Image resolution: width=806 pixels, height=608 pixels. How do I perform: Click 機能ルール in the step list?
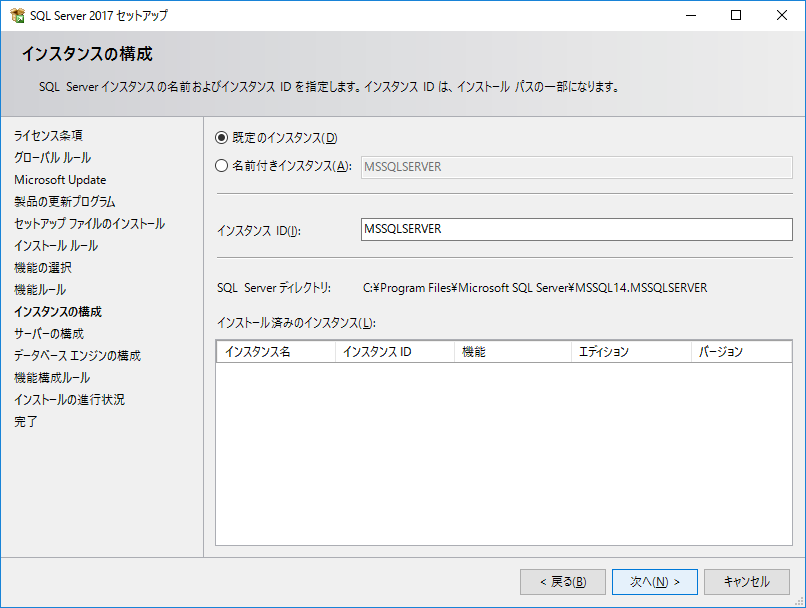click(x=40, y=290)
